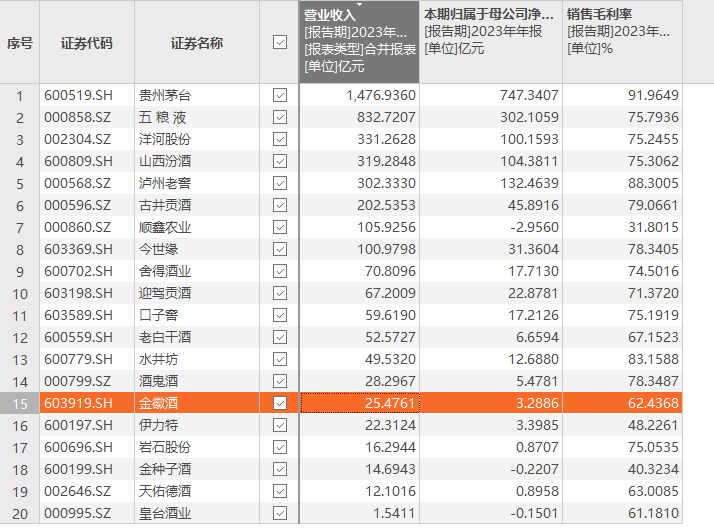This screenshot has height=531, width=714.
Task: Toggle checkbox in 古井贡酒 row
Action: pyautogui.click(x=280, y=205)
